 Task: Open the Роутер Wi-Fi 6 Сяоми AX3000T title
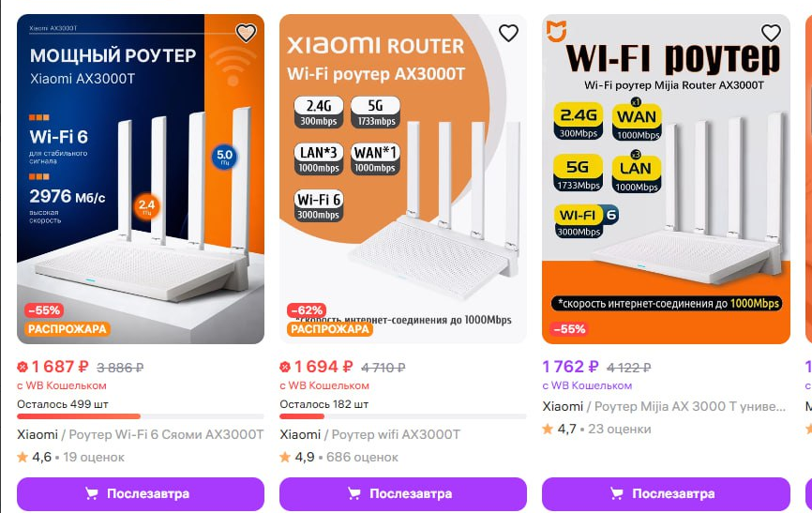coord(166,434)
